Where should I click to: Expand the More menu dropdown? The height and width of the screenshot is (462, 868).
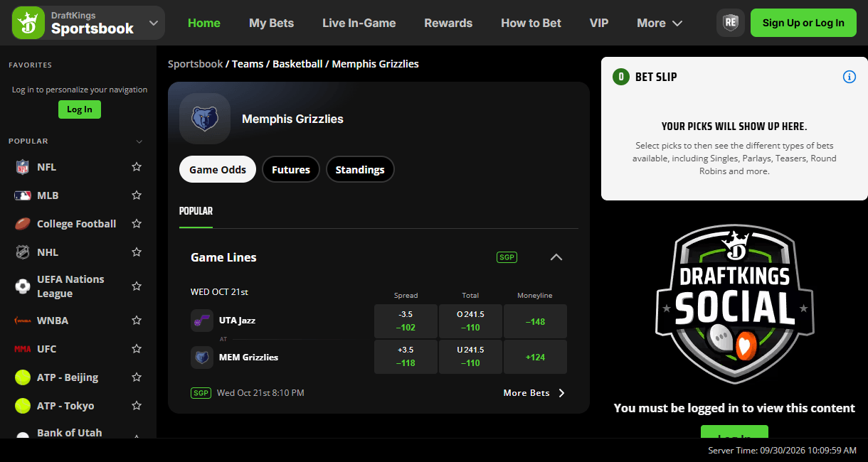pyautogui.click(x=660, y=23)
